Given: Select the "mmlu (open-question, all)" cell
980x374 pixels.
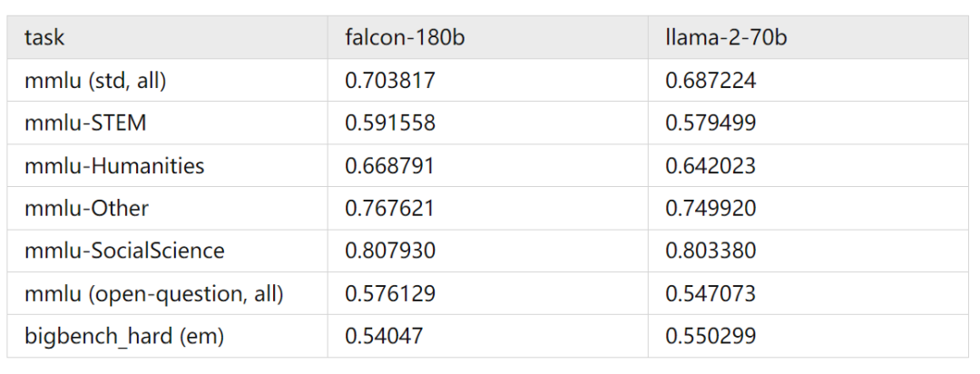Looking at the screenshot, I should pyautogui.click(x=154, y=293).
